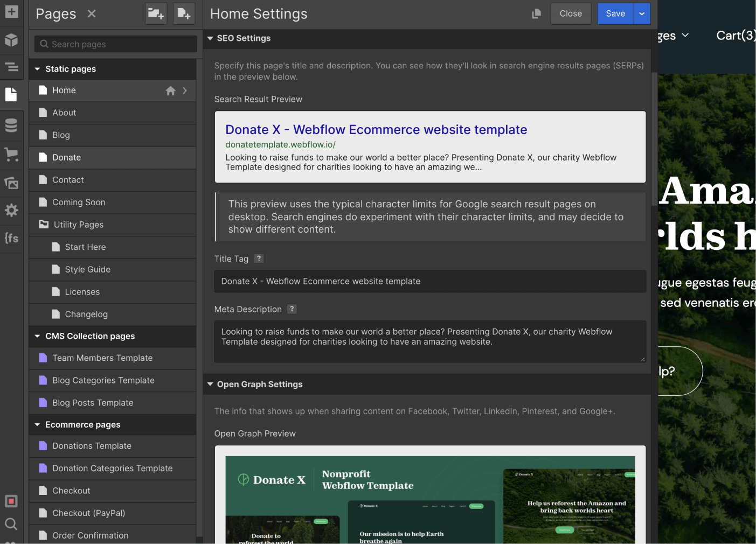Open the Navigator panel

[x=12, y=67]
